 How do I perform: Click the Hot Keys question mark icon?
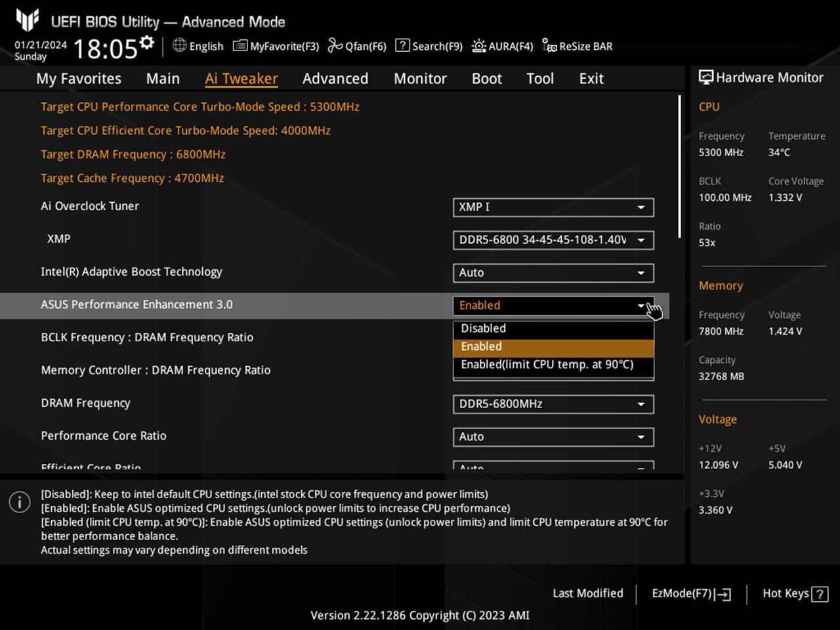tap(820, 595)
